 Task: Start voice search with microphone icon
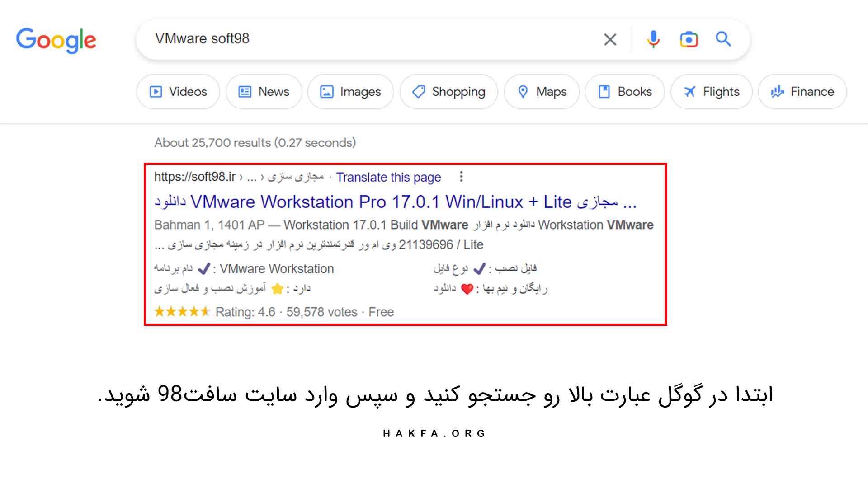click(653, 39)
